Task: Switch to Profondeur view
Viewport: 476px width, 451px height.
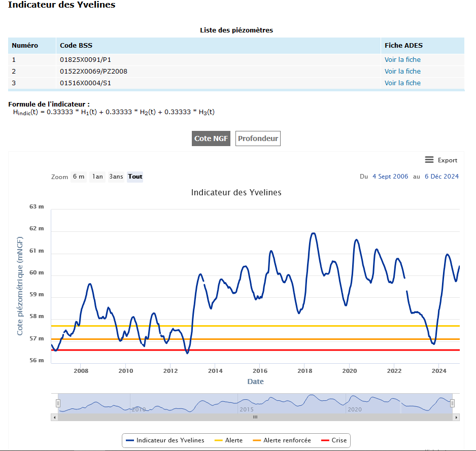Action: click(258, 138)
